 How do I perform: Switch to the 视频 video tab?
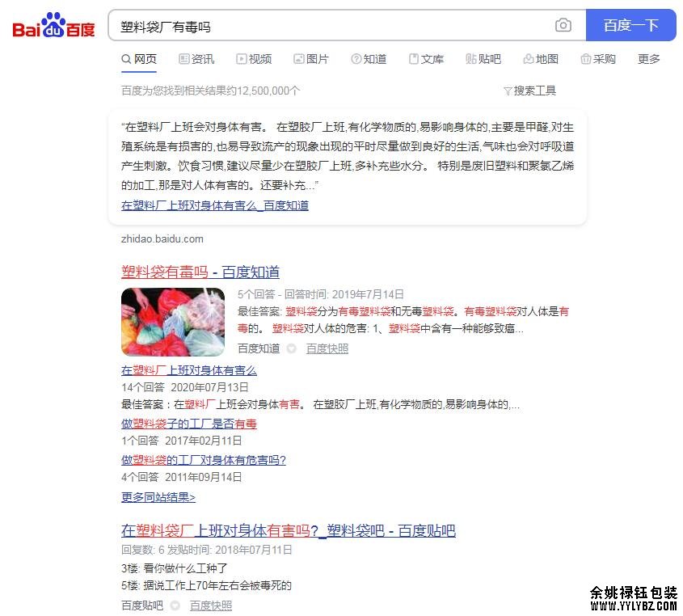254,59
